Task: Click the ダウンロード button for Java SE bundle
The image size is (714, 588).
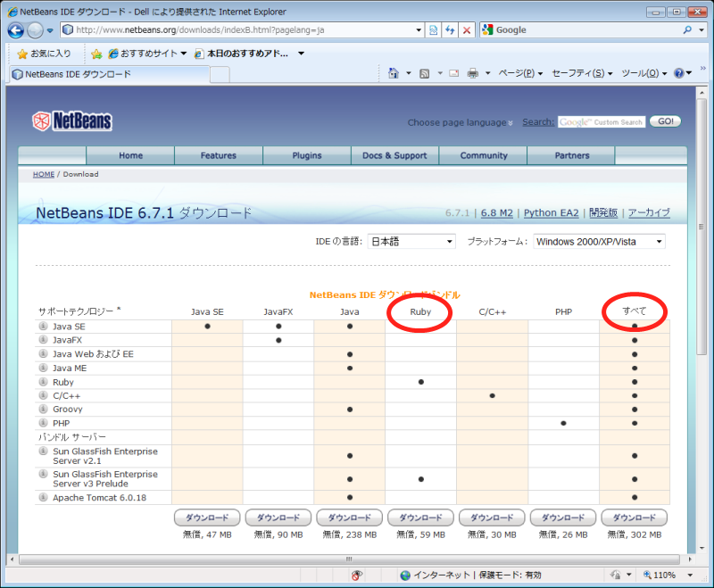Action: click(x=207, y=518)
